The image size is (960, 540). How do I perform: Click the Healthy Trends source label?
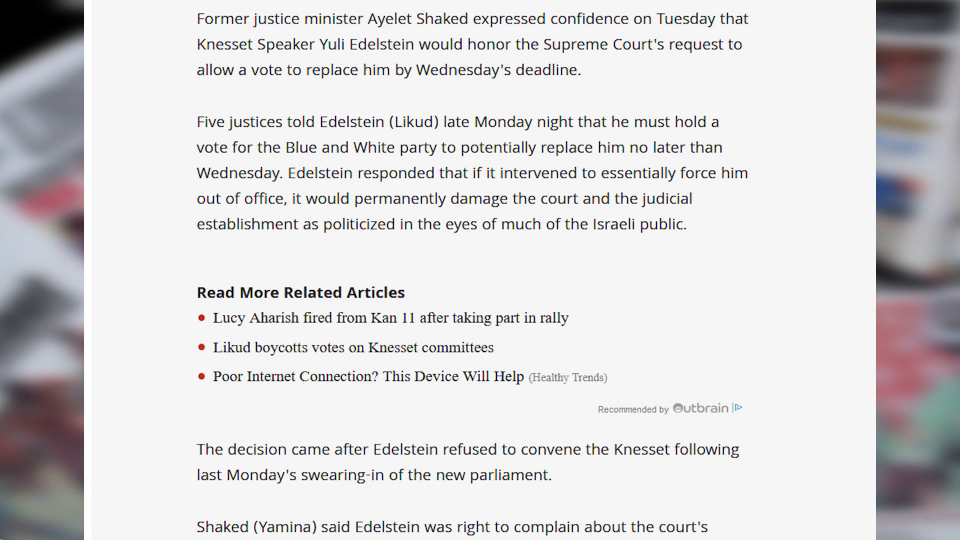(568, 378)
